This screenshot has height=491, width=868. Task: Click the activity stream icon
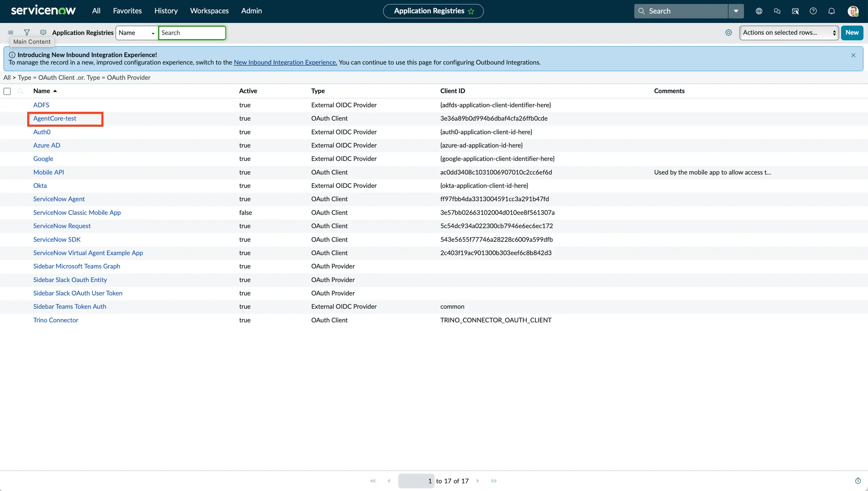click(43, 32)
